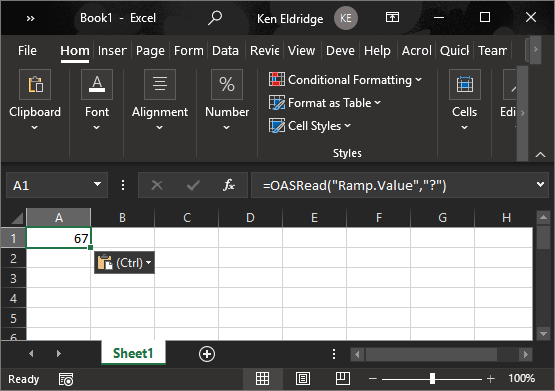
Task: Expand the Conditional Formatting dropdown
Action: pyautogui.click(x=345, y=80)
